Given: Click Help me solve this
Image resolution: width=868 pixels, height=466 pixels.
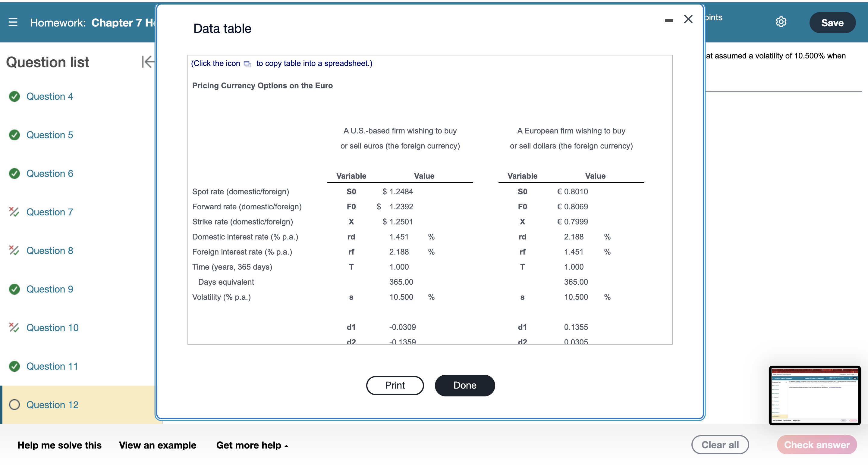Looking at the screenshot, I should point(59,445).
